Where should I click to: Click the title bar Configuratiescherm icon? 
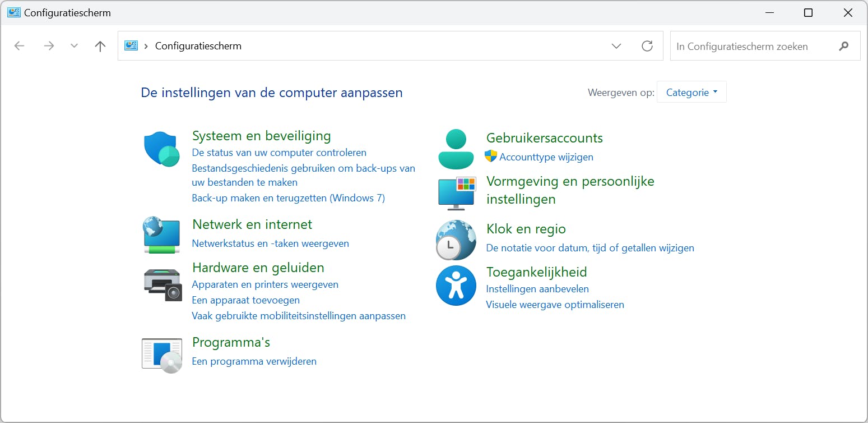[x=14, y=12]
